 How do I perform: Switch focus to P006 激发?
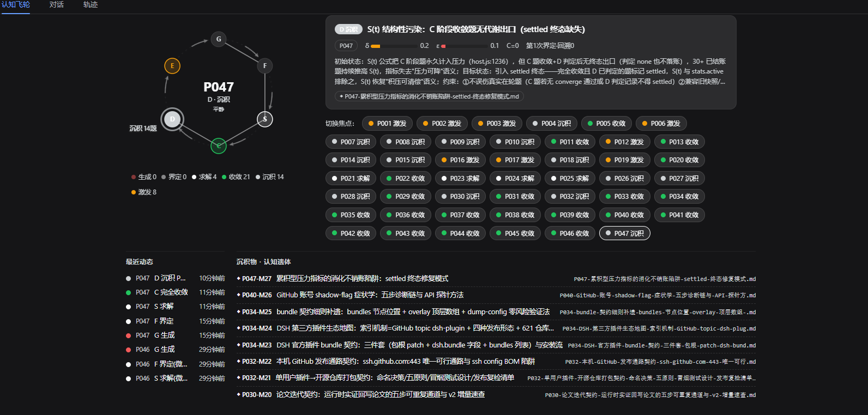coord(661,124)
